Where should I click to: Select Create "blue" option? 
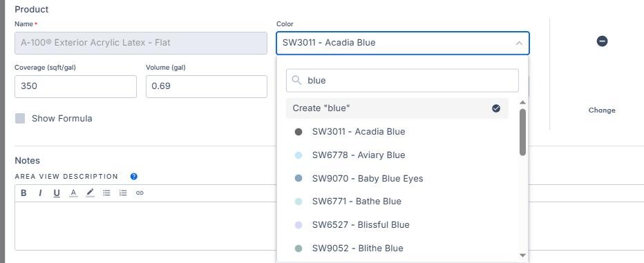click(397, 108)
